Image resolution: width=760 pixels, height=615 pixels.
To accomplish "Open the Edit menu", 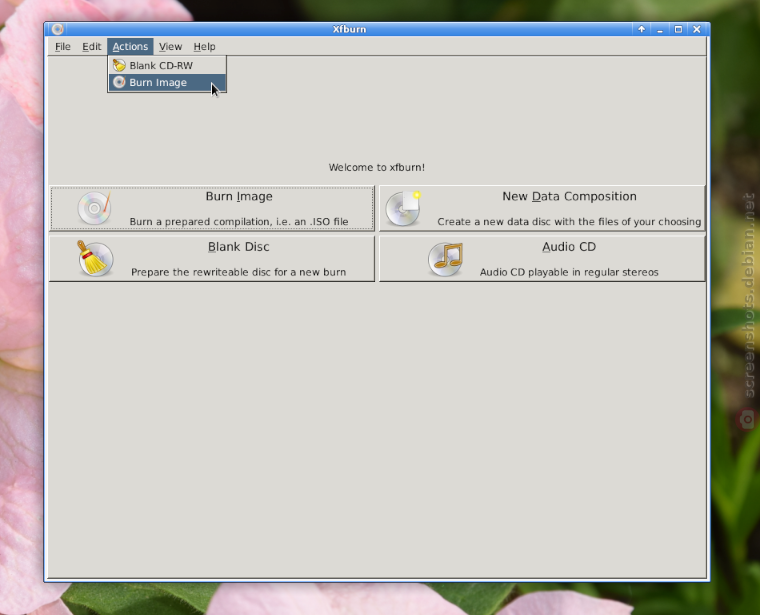I will click(91, 47).
